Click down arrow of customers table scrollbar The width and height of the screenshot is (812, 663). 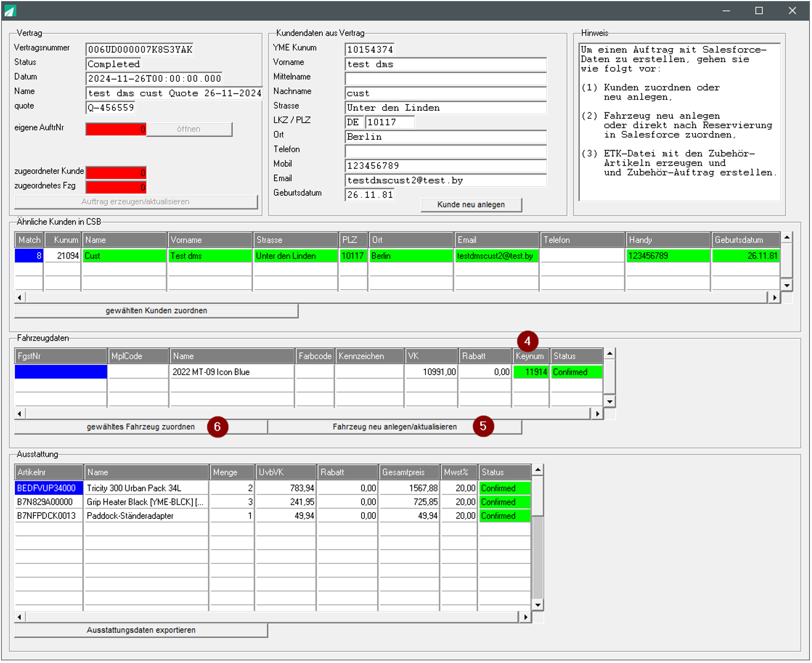tap(787, 285)
